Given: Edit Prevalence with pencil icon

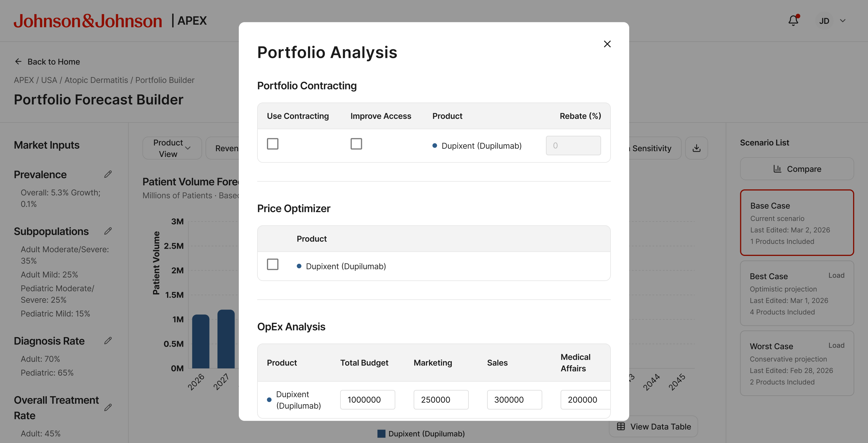Looking at the screenshot, I should [108, 174].
